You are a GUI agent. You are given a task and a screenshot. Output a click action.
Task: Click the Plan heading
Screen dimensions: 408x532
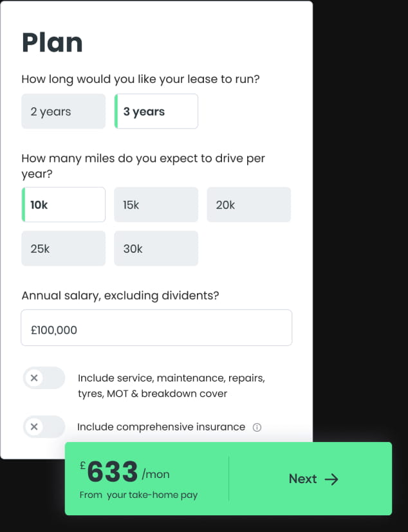click(52, 42)
